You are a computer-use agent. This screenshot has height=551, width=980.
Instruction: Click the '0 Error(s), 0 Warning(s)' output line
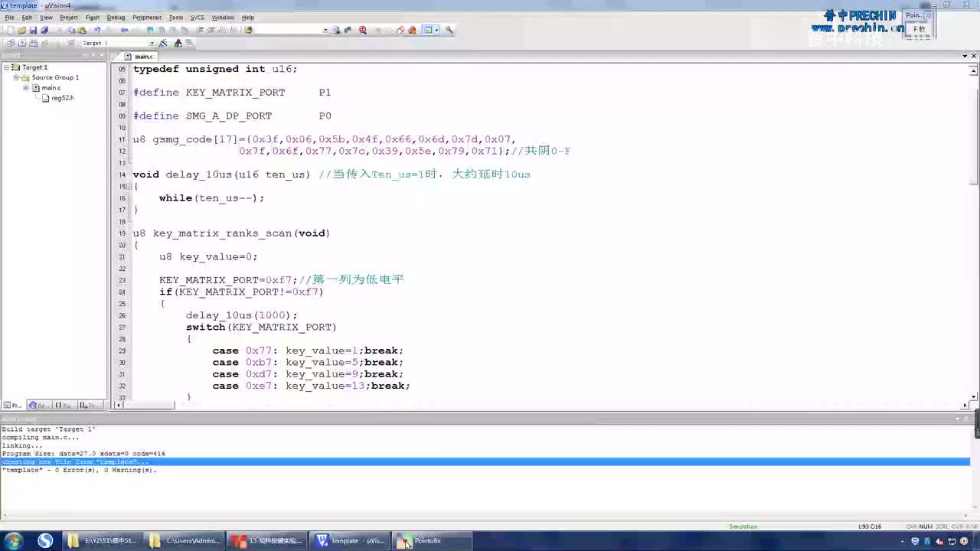coord(79,470)
